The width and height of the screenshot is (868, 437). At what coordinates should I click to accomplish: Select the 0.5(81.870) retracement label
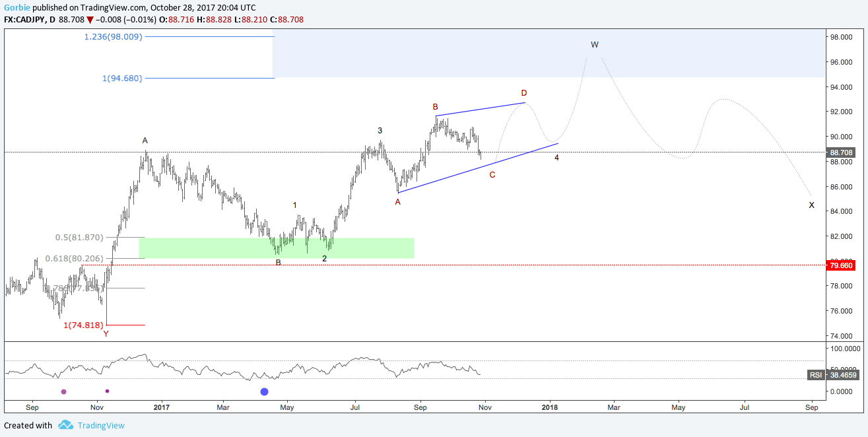click(79, 237)
